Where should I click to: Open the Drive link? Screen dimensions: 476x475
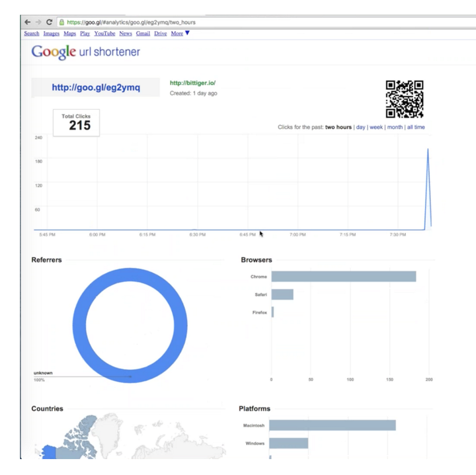click(160, 33)
